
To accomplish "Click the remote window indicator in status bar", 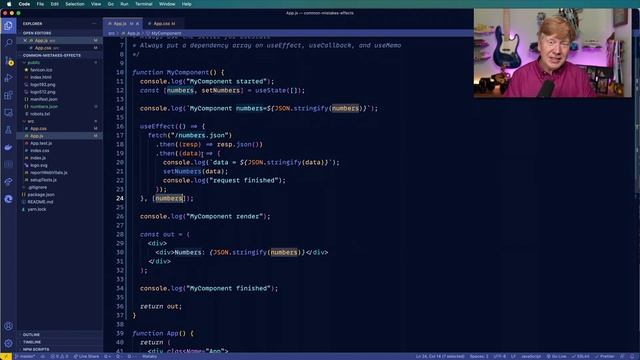I will coord(6,356).
